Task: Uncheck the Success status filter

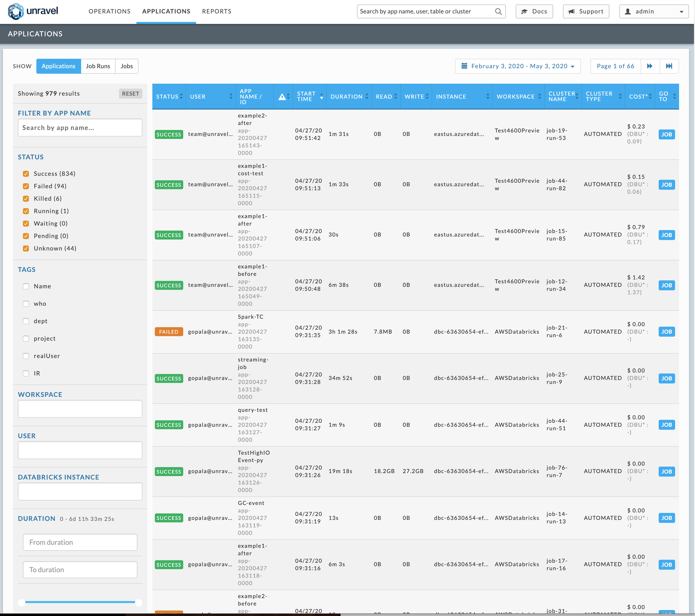Action: (26, 174)
